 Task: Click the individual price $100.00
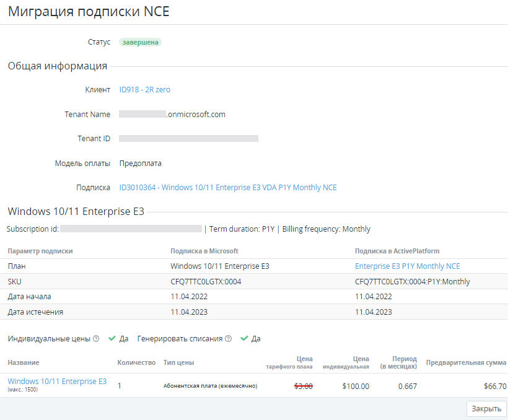tap(356, 387)
